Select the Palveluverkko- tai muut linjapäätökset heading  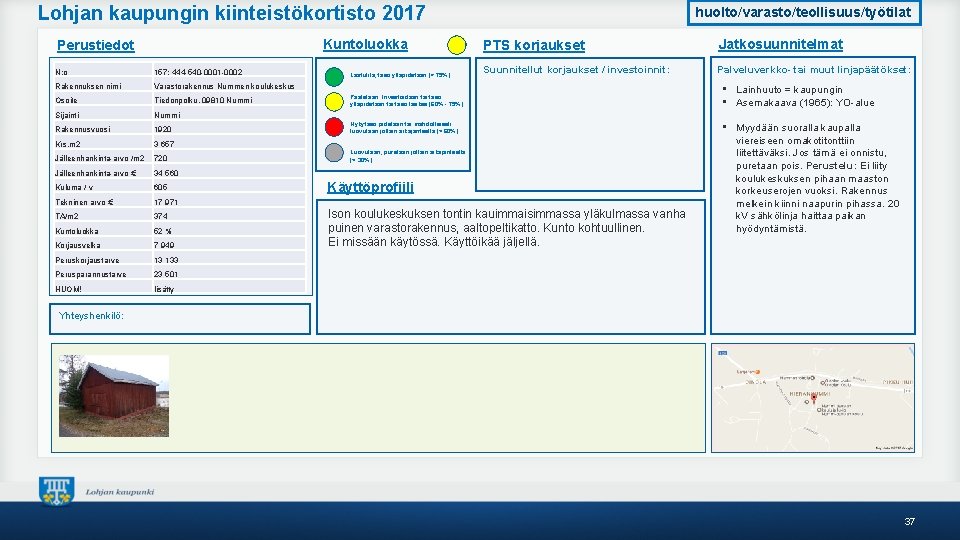[x=814, y=70]
